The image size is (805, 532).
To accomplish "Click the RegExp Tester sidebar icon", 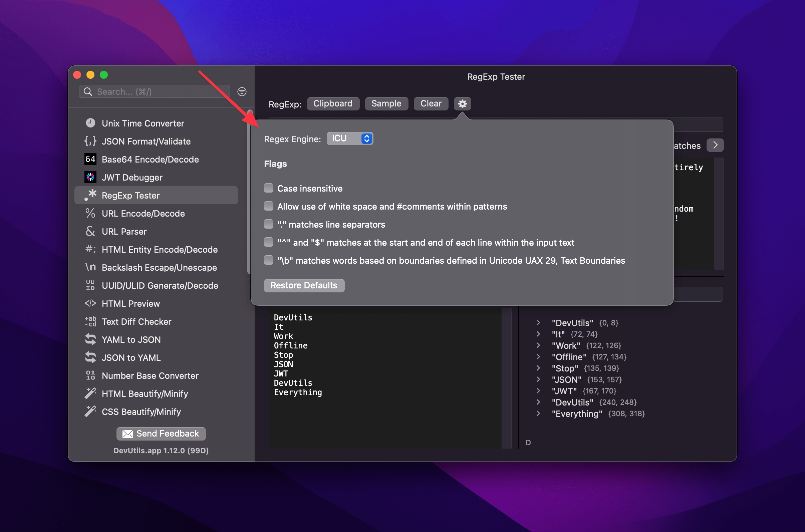I will [x=91, y=195].
